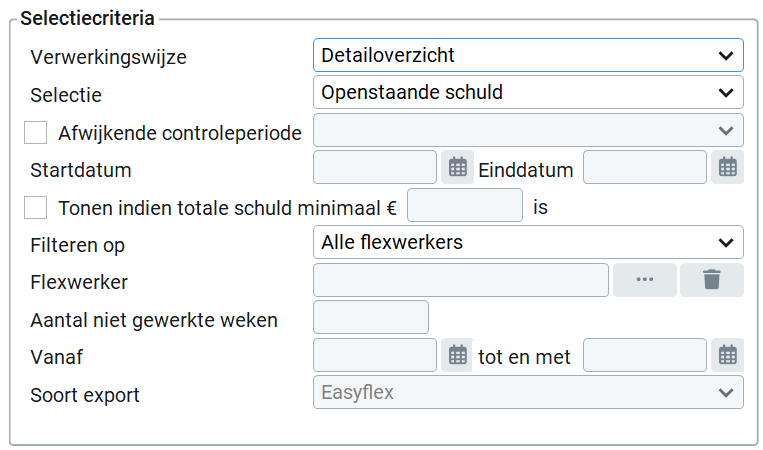
Task: Expand the Soort export Easyflex dropdown
Action: click(x=528, y=392)
